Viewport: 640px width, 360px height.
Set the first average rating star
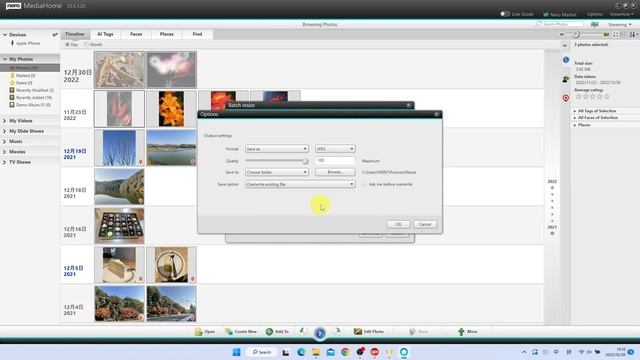[x=578, y=96]
